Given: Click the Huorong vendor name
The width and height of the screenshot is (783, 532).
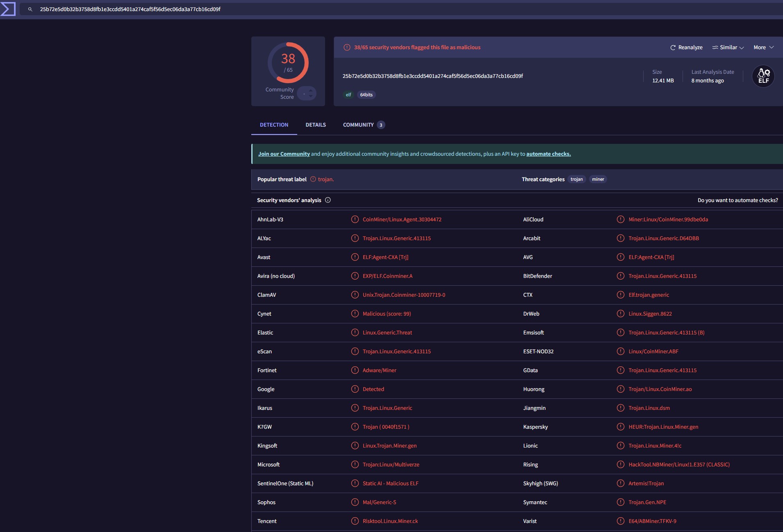Looking at the screenshot, I should coord(534,389).
